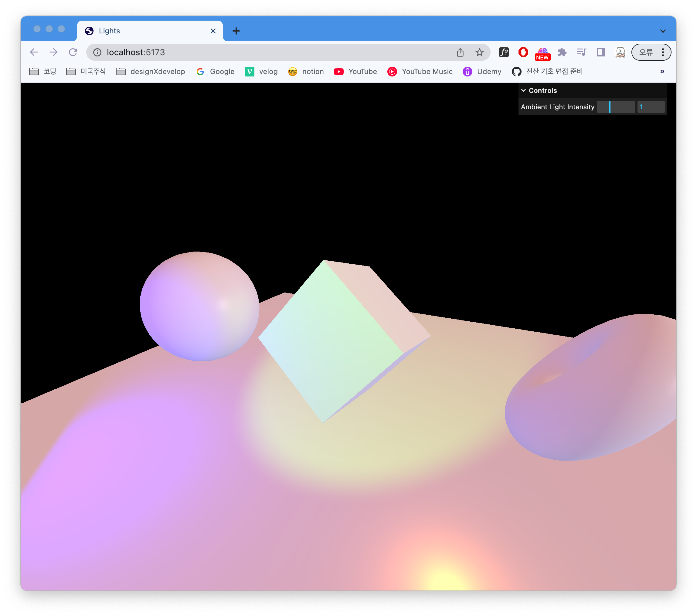697x616 pixels.
Task: Select the Lights tab
Action: (x=143, y=31)
